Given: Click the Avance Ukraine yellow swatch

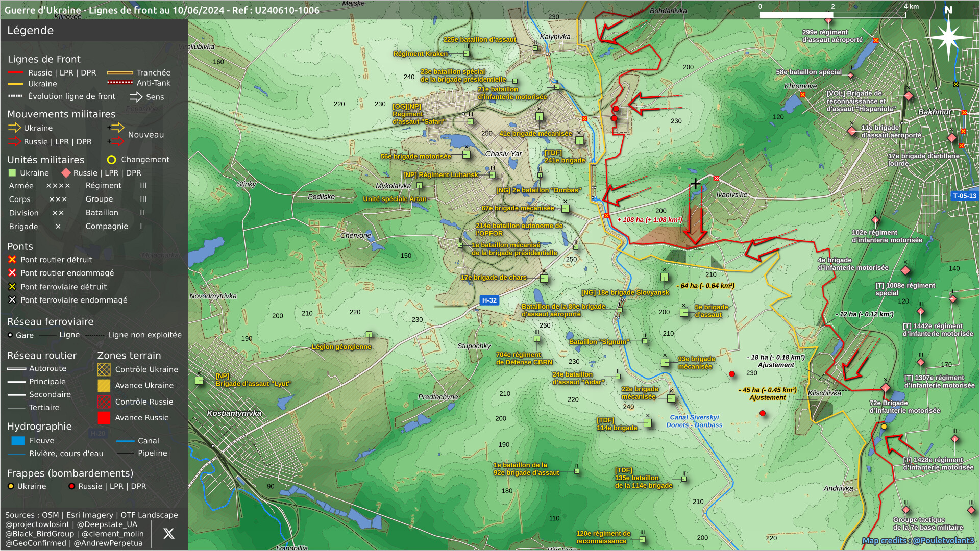Looking at the screenshot, I should 104,386.
